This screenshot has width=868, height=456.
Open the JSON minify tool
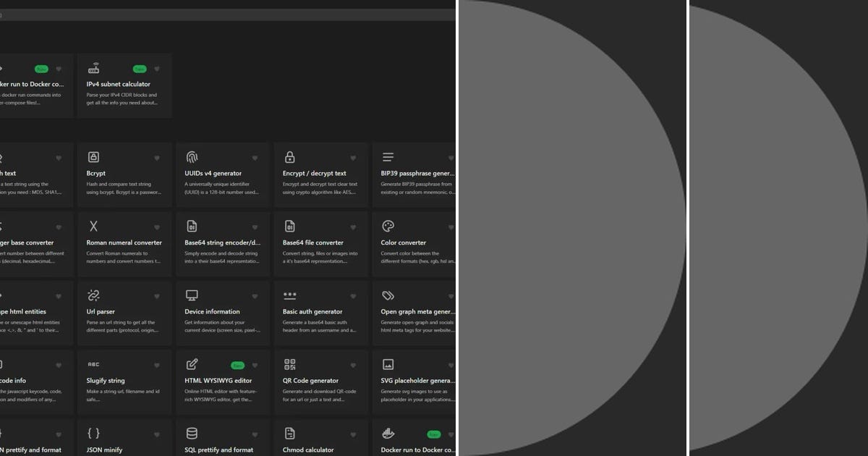(123, 445)
